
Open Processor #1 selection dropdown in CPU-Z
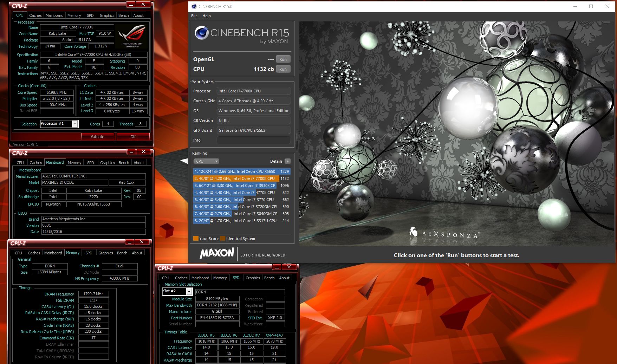pos(75,124)
